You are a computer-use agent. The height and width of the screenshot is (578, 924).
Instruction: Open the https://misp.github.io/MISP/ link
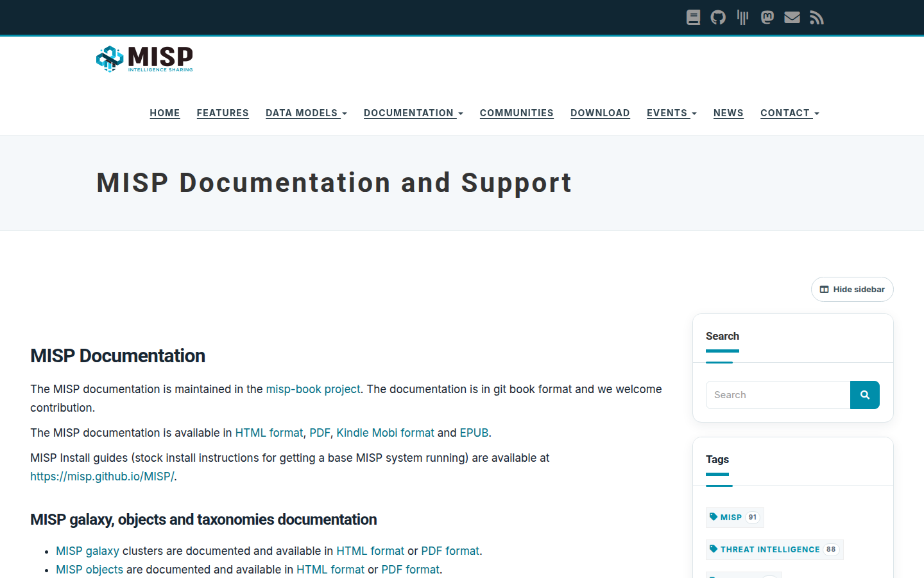point(102,477)
